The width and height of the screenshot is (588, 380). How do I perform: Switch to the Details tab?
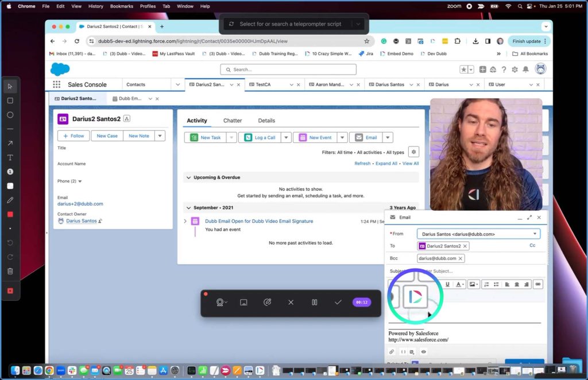266,121
